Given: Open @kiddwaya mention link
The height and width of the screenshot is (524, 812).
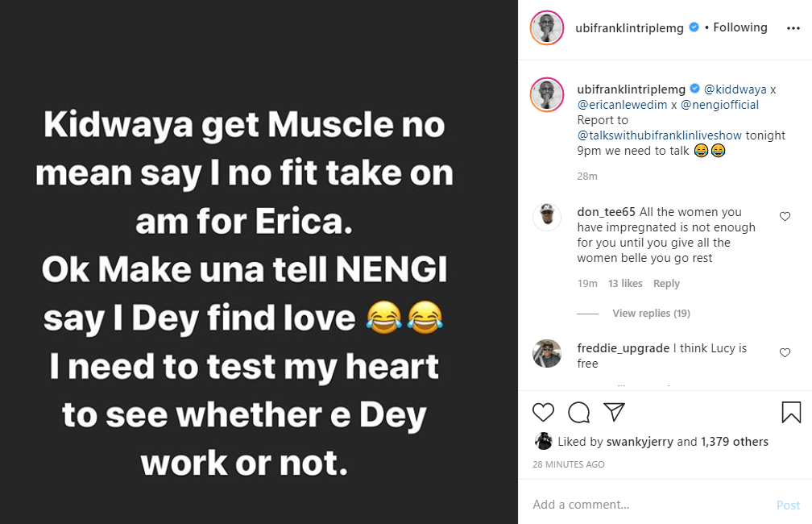Looking at the screenshot, I should pyautogui.click(x=732, y=89).
